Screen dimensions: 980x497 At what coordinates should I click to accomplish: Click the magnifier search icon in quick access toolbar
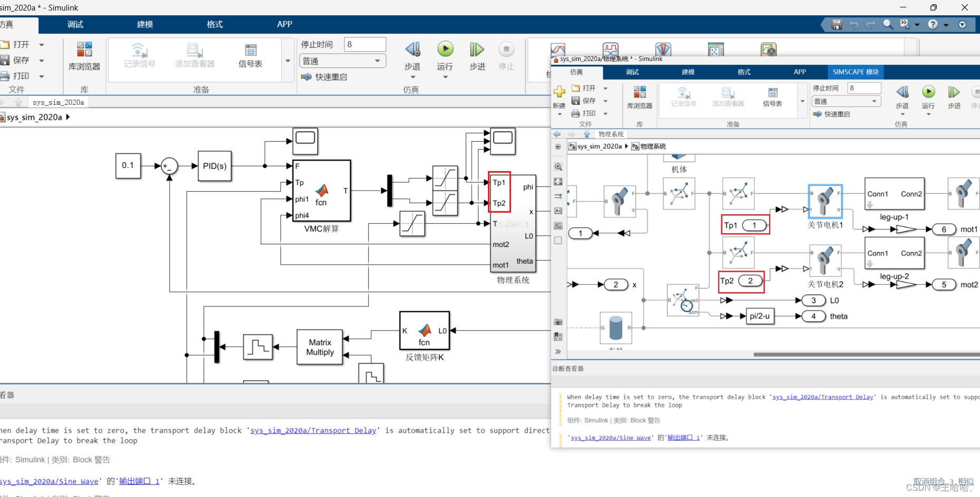(888, 24)
